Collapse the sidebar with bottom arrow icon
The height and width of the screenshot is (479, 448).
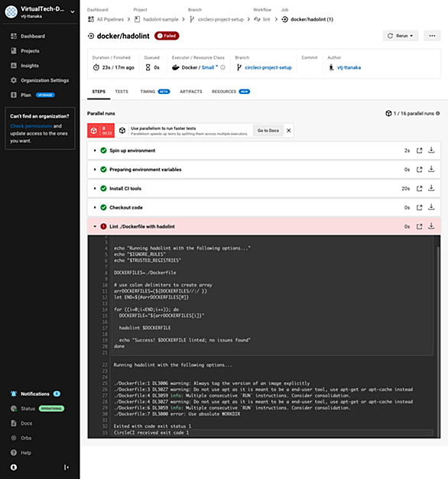(66, 467)
